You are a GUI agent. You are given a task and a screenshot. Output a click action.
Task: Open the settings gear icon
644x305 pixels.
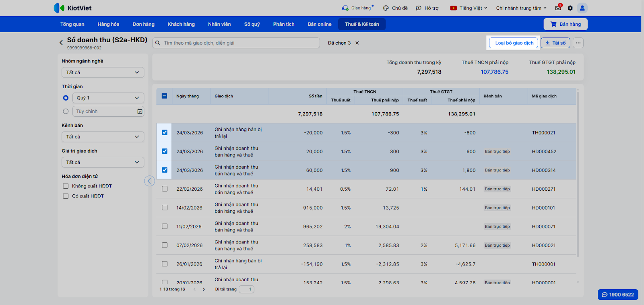(x=570, y=8)
